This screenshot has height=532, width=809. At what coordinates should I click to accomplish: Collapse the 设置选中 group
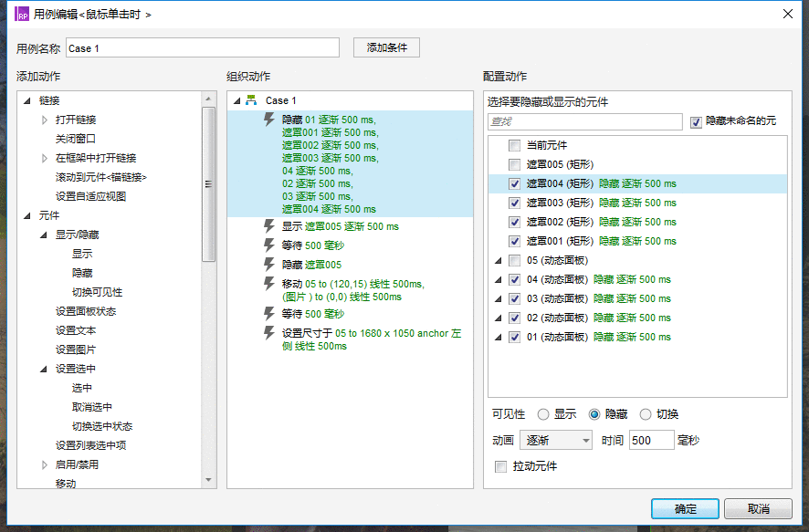point(44,369)
